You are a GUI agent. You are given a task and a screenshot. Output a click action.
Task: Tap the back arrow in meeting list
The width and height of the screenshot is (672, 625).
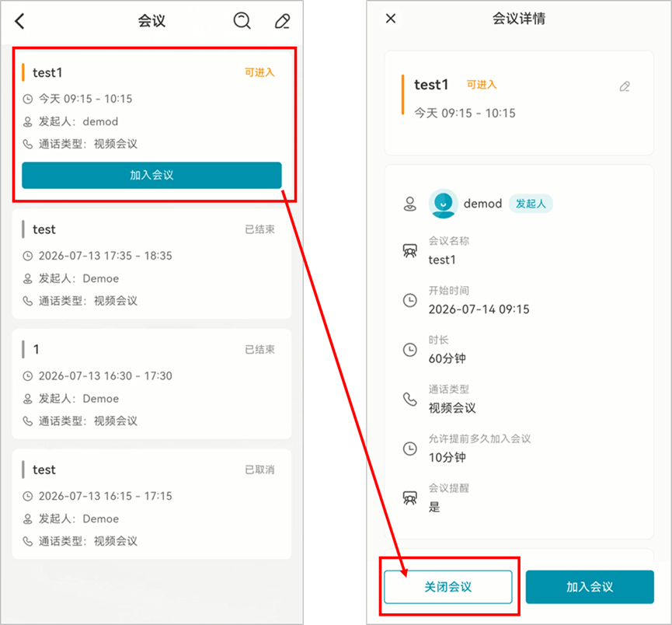point(19,21)
